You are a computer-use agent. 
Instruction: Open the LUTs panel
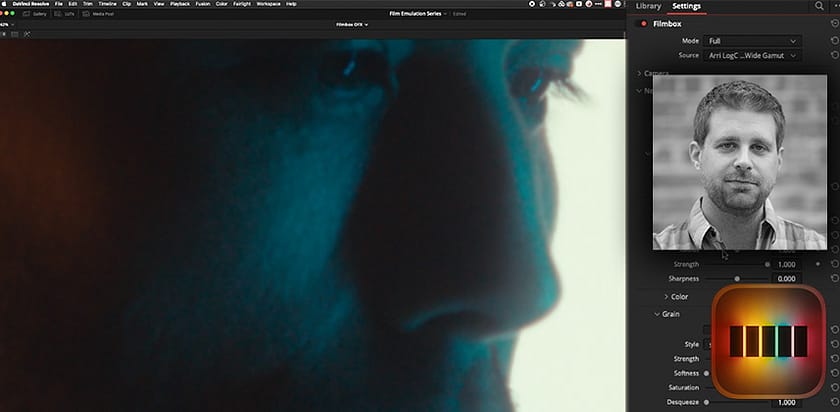(x=65, y=14)
